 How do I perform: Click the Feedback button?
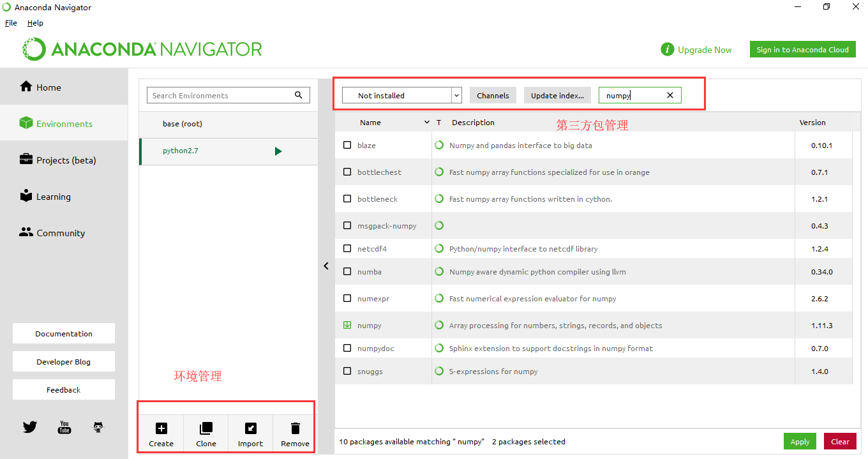[64, 389]
